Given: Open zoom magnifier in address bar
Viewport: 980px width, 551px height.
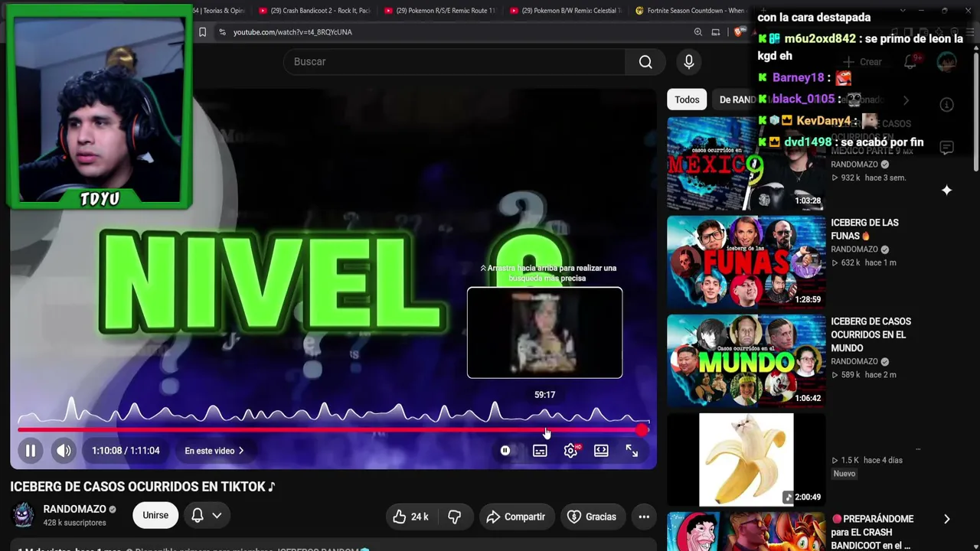Looking at the screenshot, I should [697, 32].
